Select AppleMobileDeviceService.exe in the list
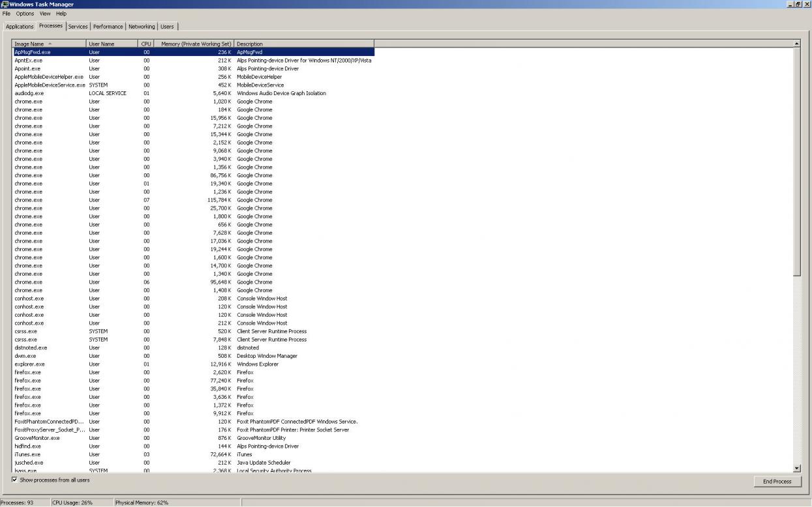 pyautogui.click(x=193, y=85)
